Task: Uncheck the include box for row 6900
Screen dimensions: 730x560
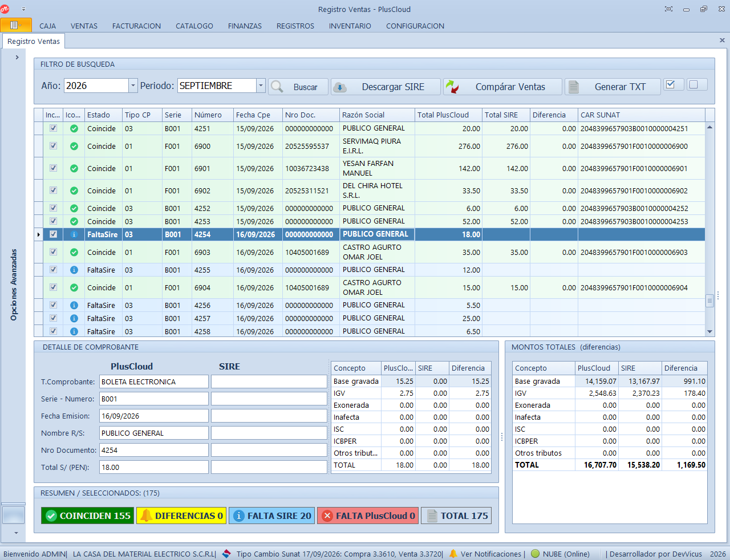Action: [x=53, y=146]
